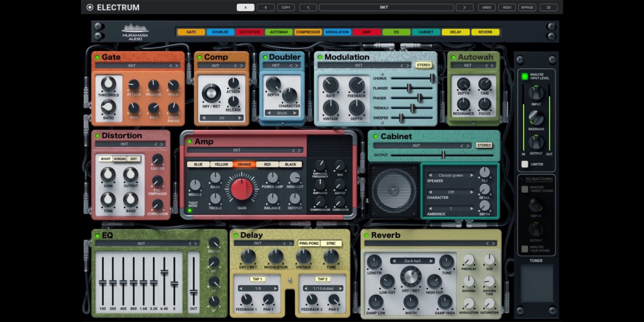Enable PING-PONG mode on the Delay

coord(308,243)
